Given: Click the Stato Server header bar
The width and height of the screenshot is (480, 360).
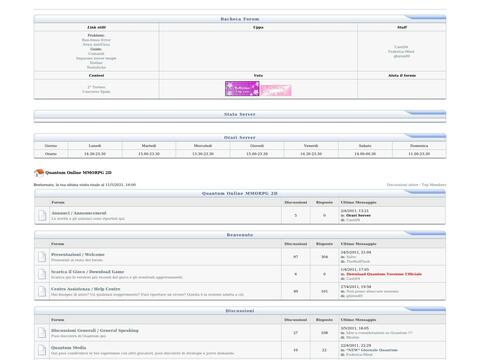Looking at the screenshot, I should [240, 114].
